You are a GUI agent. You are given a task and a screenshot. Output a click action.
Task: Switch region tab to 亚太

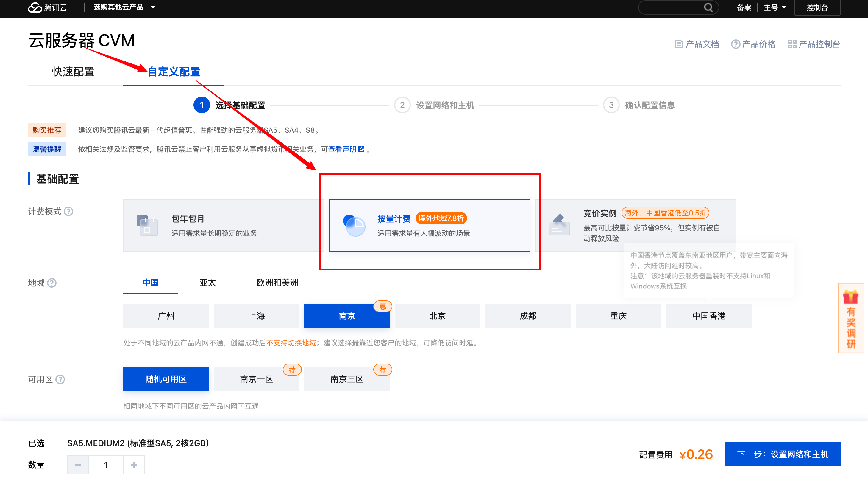[x=207, y=283]
